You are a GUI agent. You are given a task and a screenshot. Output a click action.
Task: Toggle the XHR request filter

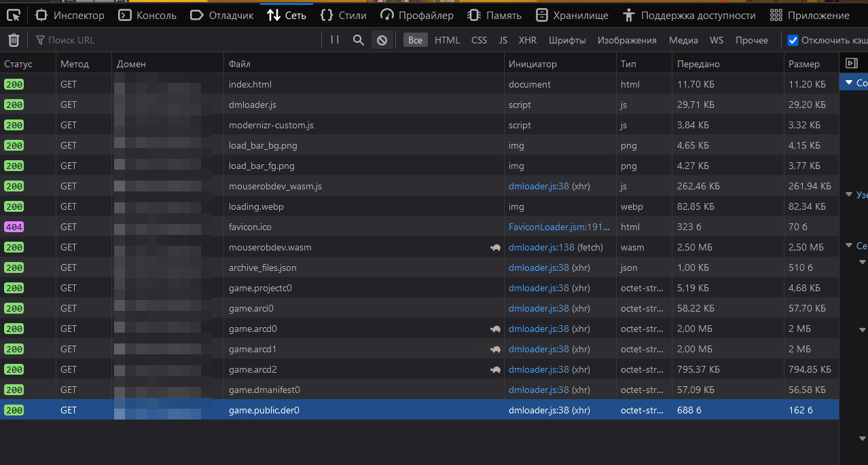click(527, 40)
